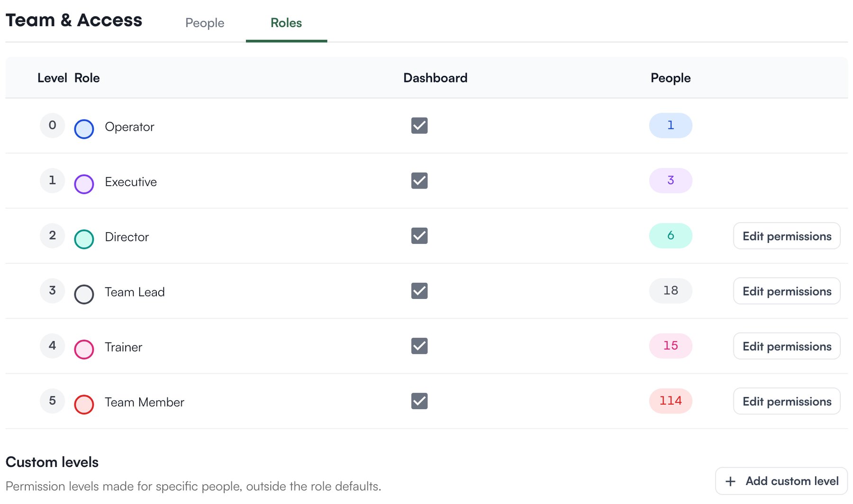853x504 pixels.
Task: Toggle Dashboard checkbox for Team Lead
Action: pos(419,291)
